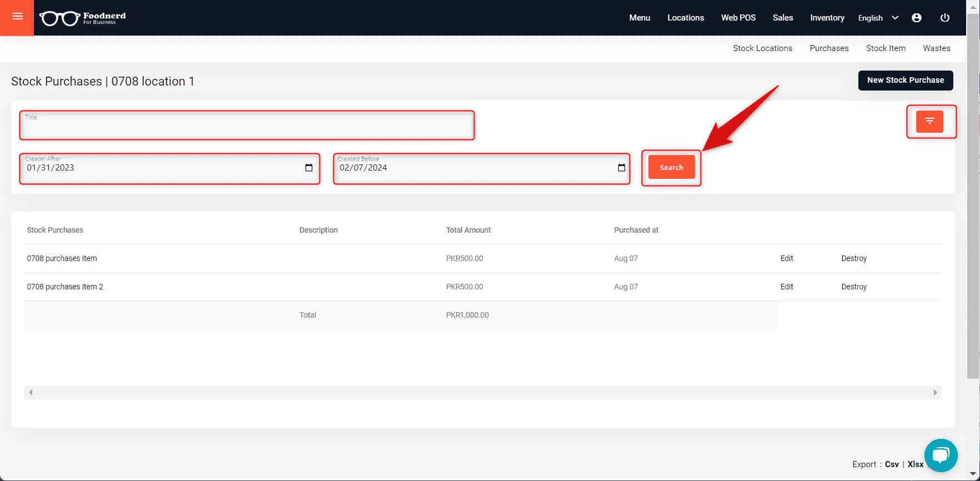This screenshot has width=980, height=481.
Task: Go to Locations in top navigation
Action: coord(686,18)
